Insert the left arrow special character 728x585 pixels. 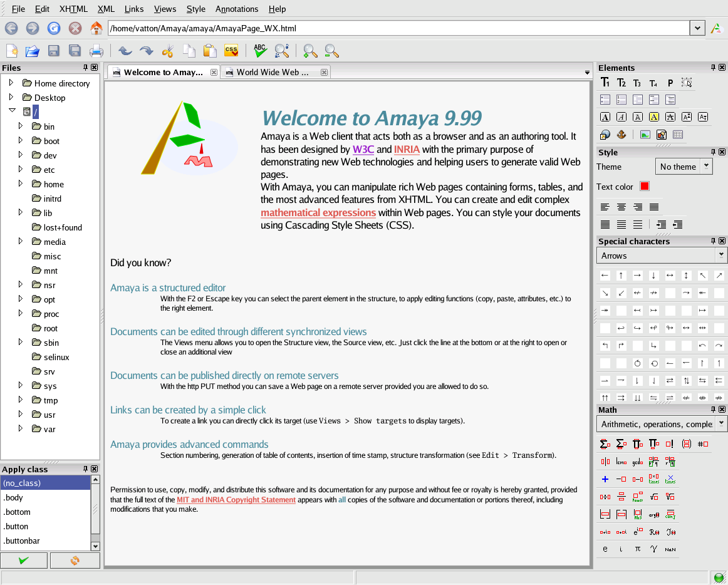605,276
